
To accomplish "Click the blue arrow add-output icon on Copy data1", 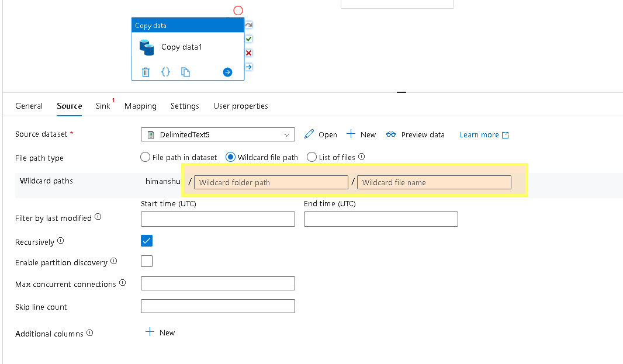I will [x=228, y=72].
